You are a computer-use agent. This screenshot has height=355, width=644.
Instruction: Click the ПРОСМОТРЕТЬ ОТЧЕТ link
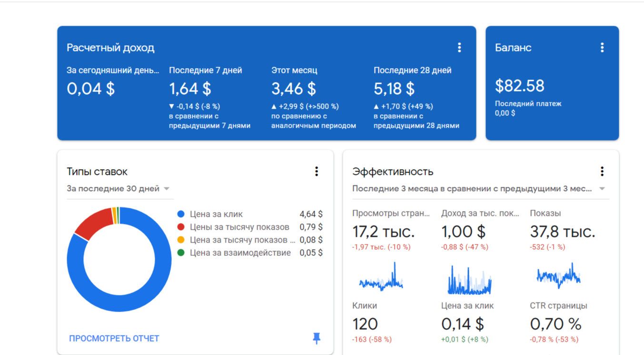click(x=114, y=338)
